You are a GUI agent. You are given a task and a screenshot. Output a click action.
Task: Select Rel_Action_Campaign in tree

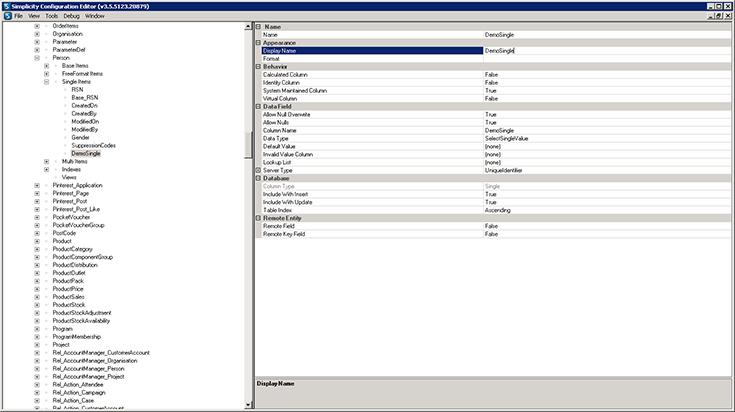point(79,392)
